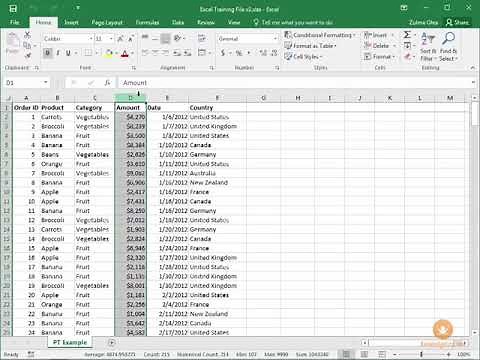Switch to the Formulas tab
480x360 pixels.
pos(147,22)
